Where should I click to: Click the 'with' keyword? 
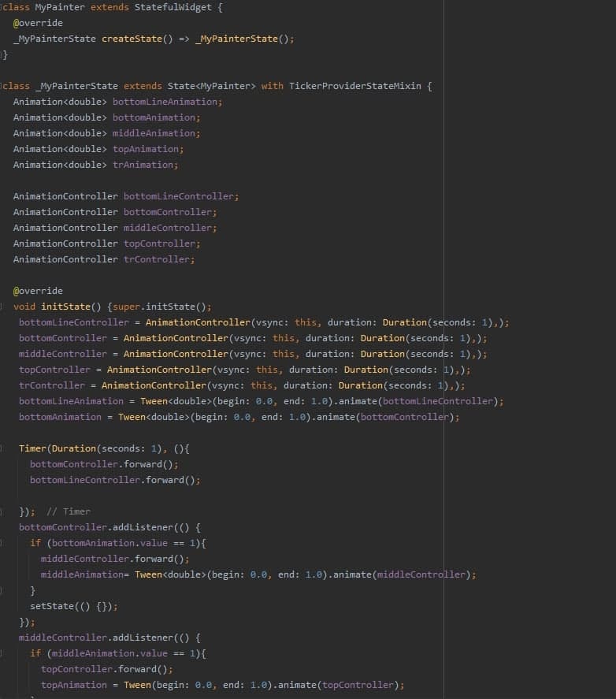(x=273, y=86)
